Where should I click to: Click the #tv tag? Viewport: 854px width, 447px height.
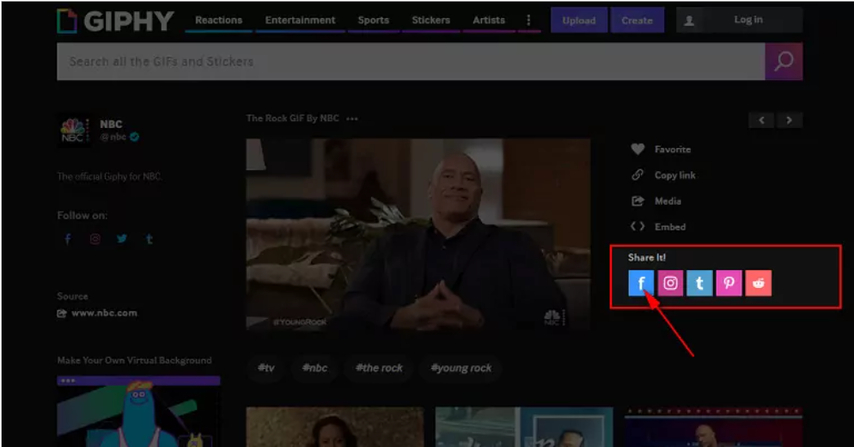click(266, 368)
